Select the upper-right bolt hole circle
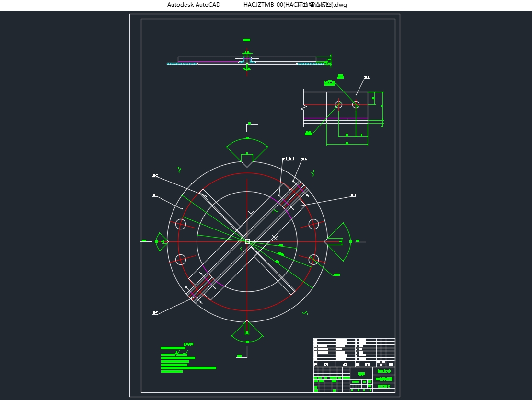This screenshot has height=400, width=532. coord(313,224)
